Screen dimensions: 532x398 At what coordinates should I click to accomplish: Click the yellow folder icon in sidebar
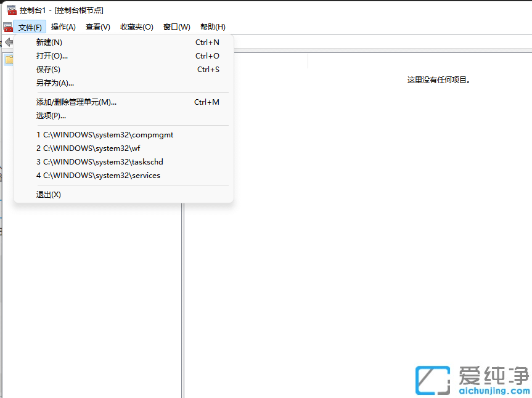[x=9, y=59]
